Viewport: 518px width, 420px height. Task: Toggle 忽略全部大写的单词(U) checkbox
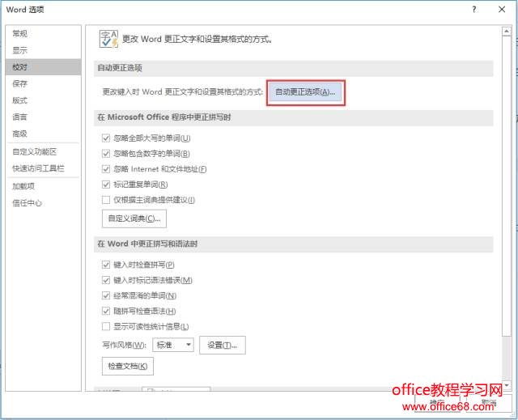(106, 138)
